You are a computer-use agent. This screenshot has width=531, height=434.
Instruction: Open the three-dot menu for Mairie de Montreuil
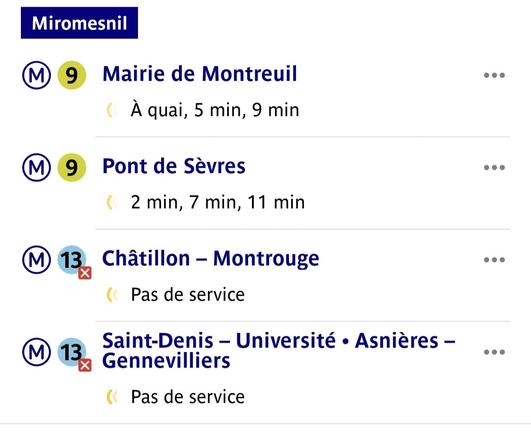(494, 75)
